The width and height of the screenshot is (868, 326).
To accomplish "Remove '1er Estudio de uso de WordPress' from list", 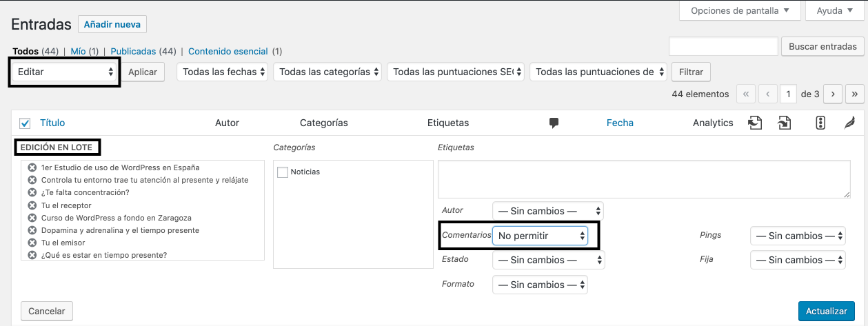I will tap(32, 167).
